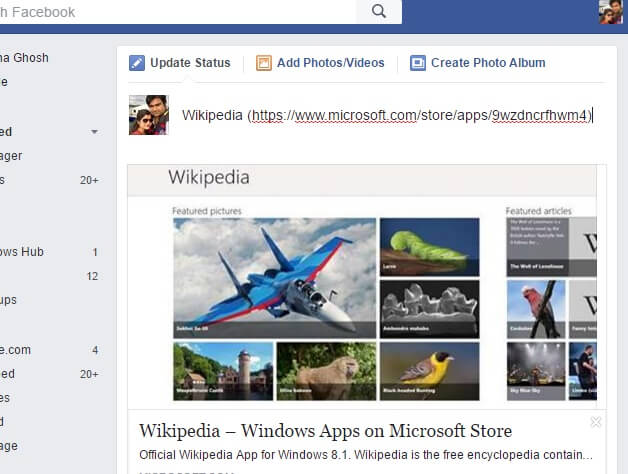Select the Add Photos/Videos tab
The width and height of the screenshot is (628, 474).
(320, 63)
